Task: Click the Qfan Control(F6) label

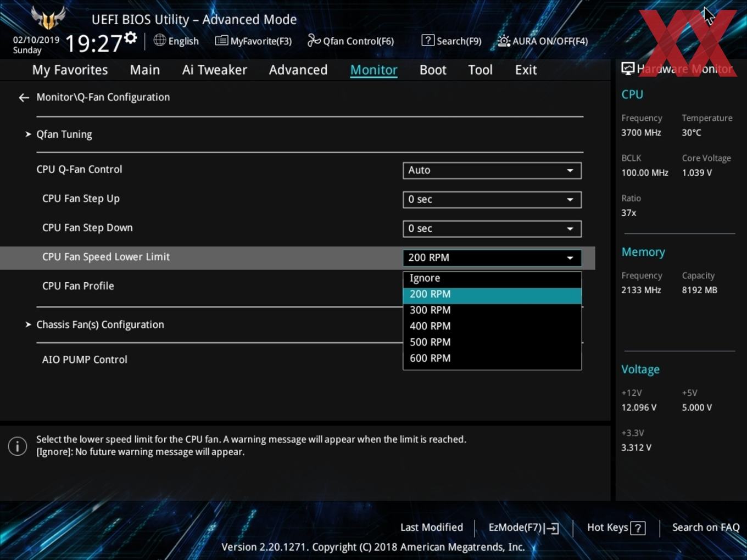Action: (x=358, y=41)
